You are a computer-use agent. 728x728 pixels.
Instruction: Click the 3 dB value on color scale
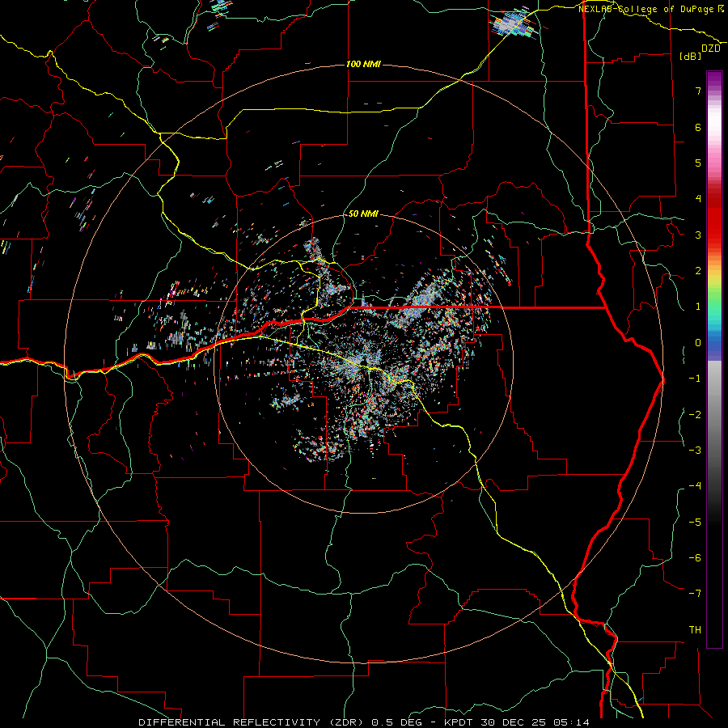point(698,235)
